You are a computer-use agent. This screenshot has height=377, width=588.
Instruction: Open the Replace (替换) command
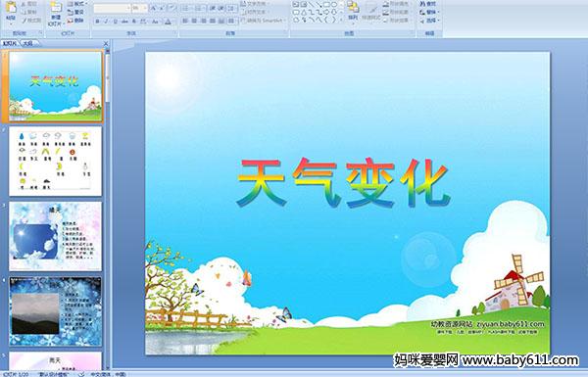430,12
